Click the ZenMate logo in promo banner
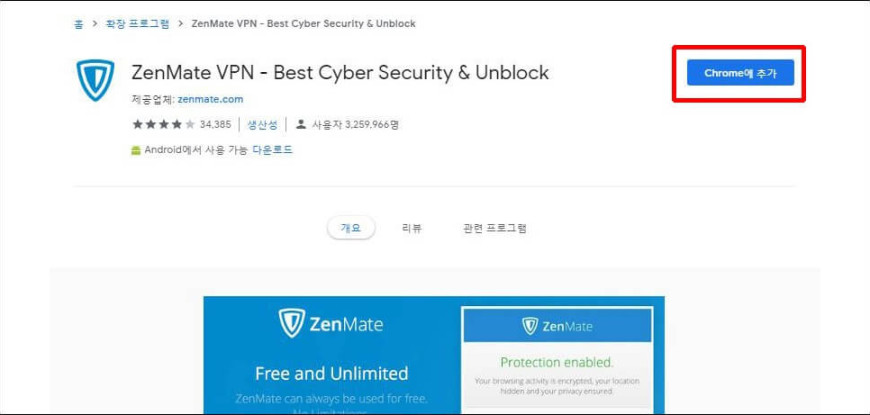This screenshot has width=870, height=415. coord(331,323)
